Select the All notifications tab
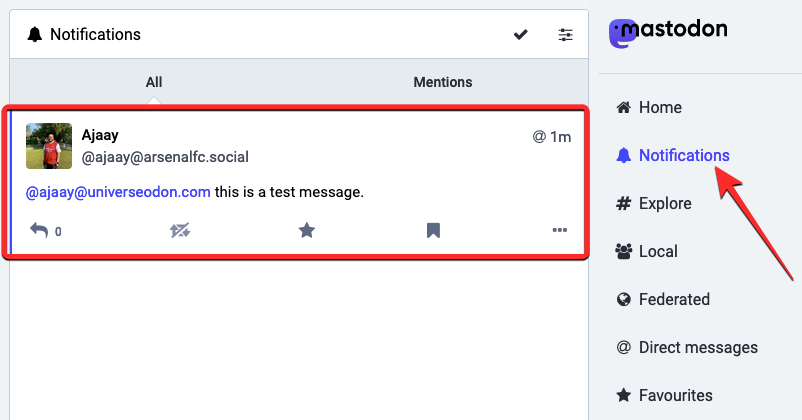802x420 pixels. tap(153, 82)
